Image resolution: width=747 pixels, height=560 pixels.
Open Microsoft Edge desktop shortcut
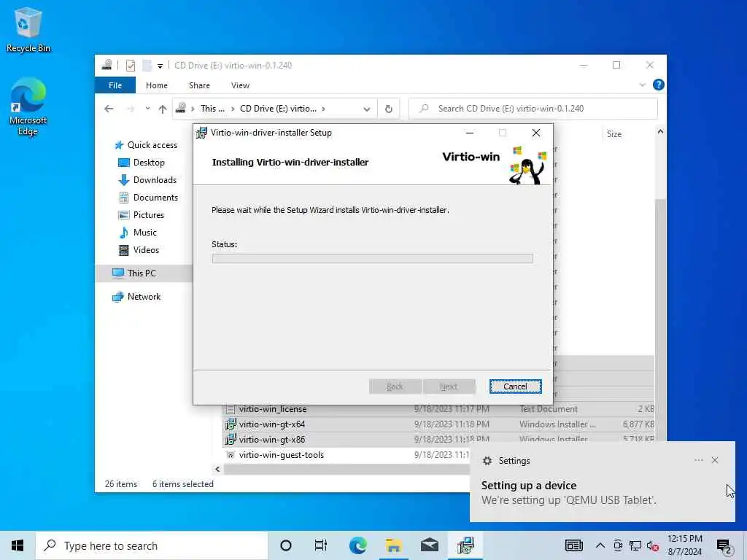coord(28,106)
